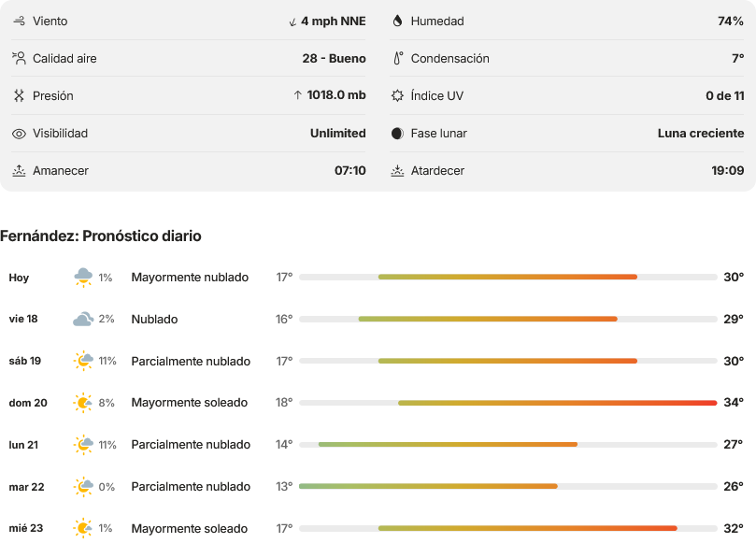Click the wind icon beside Viento

pyautogui.click(x=19, y=21)
